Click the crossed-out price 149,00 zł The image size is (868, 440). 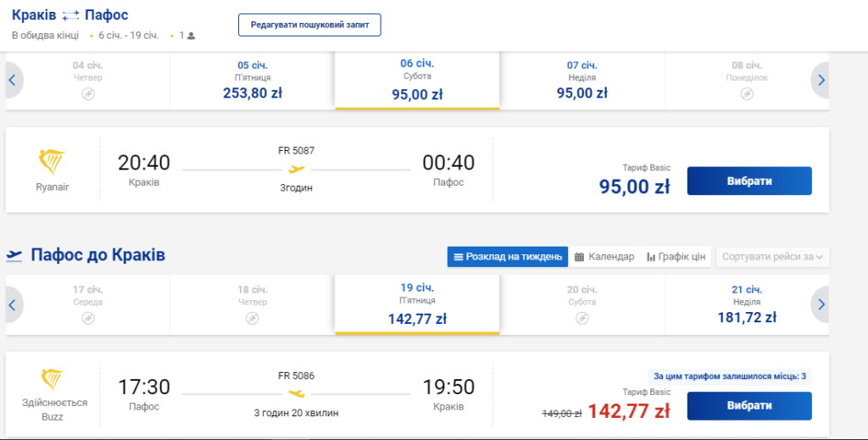point(561,413)
